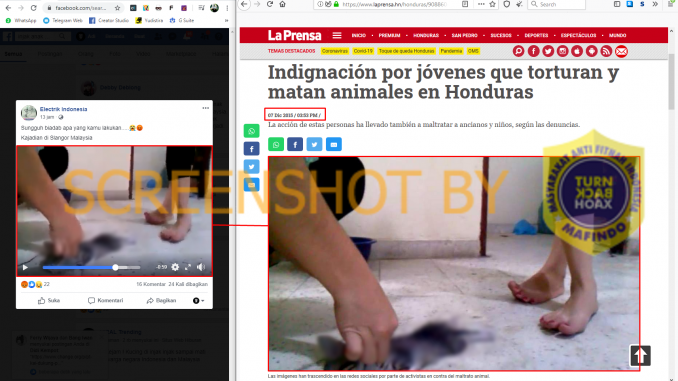Screen dimensions: 678x381
Task: Expand the Chrome bookmarks overflow chevron
Action: 226,20
